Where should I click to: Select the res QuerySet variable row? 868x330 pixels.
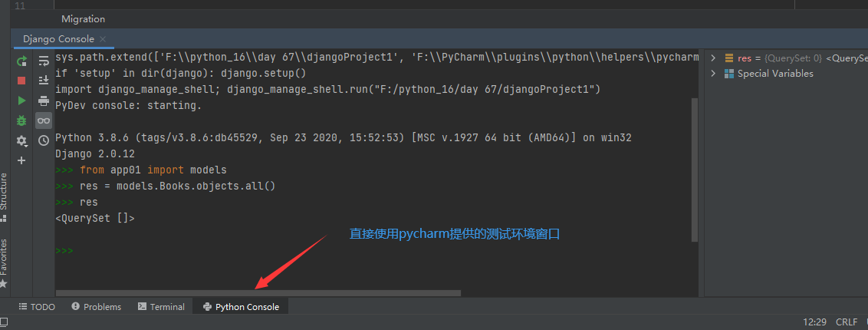786,58
